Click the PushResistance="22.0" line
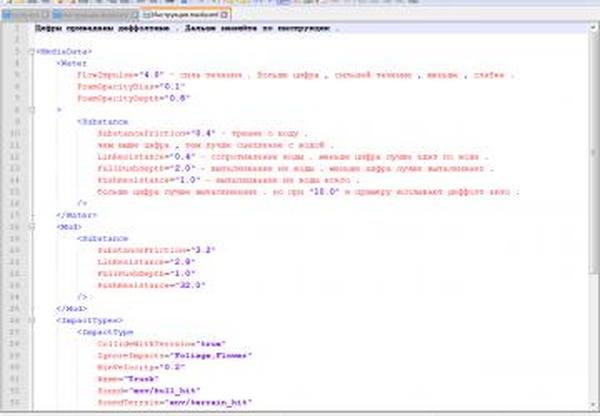This screenshot has width=600, height=416. click(150, 285)
